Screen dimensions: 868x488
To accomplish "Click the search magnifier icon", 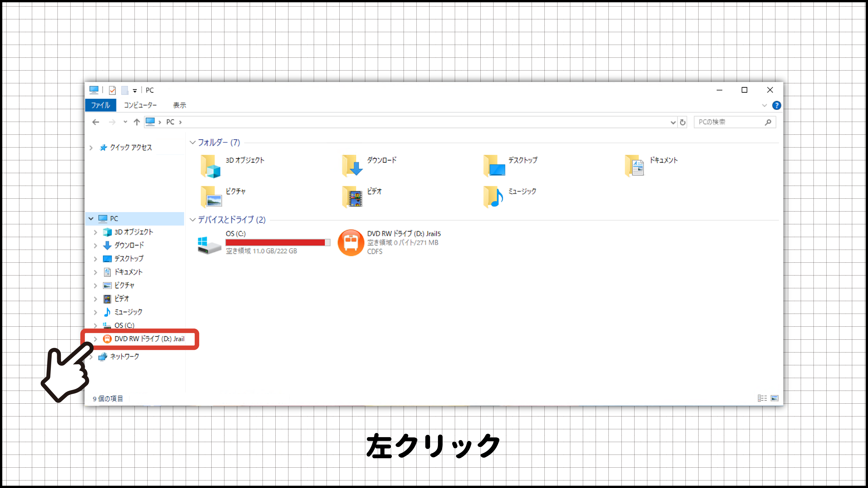I will click(x=768, y=122).
